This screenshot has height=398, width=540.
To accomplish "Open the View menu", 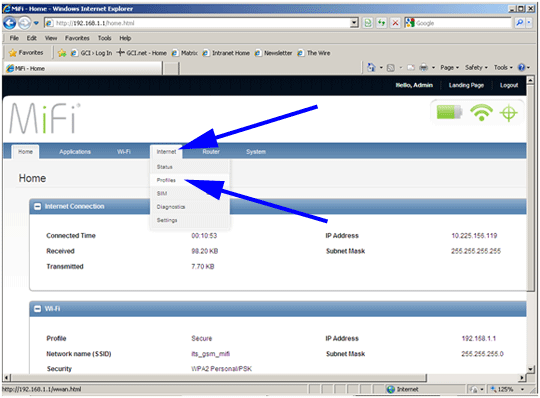I will tap(51, 38).
